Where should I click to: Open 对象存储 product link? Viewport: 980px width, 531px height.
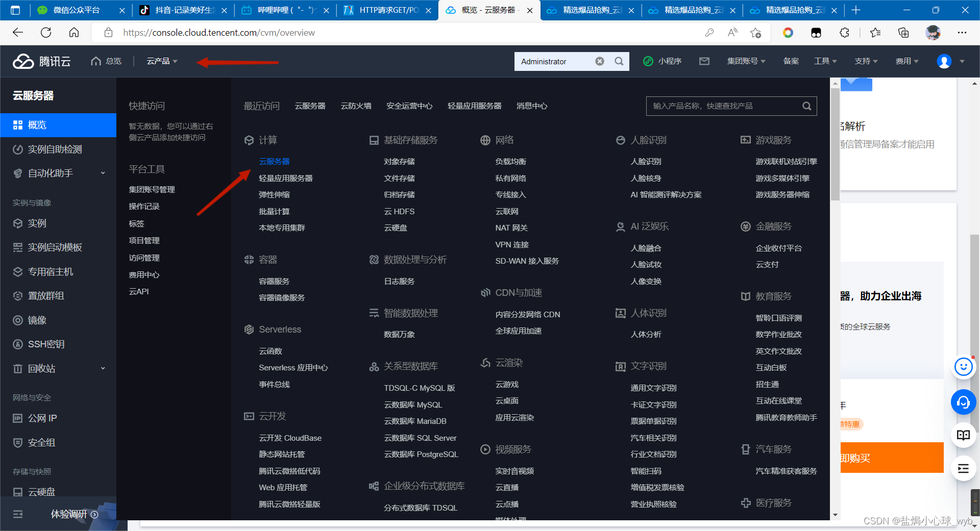[399, 162]
